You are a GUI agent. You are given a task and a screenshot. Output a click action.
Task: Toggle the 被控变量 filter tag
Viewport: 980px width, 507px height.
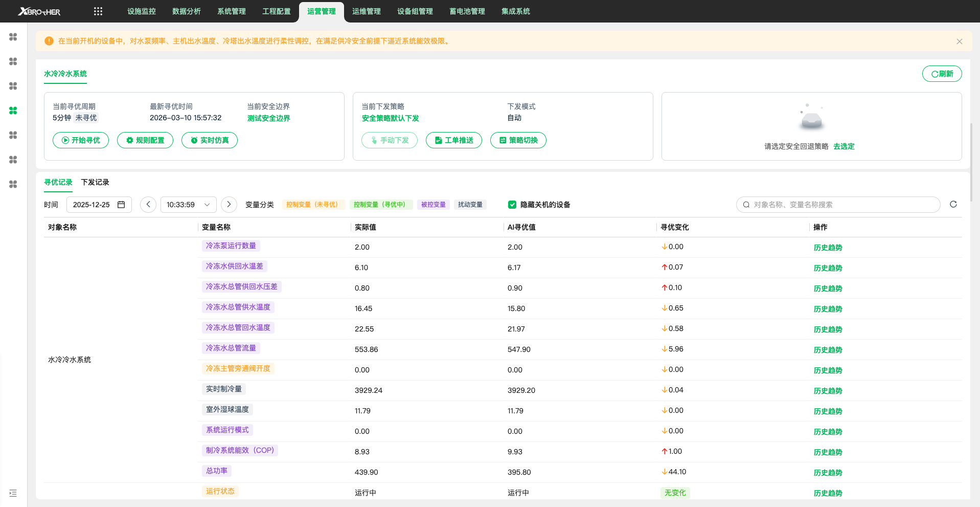433,205
